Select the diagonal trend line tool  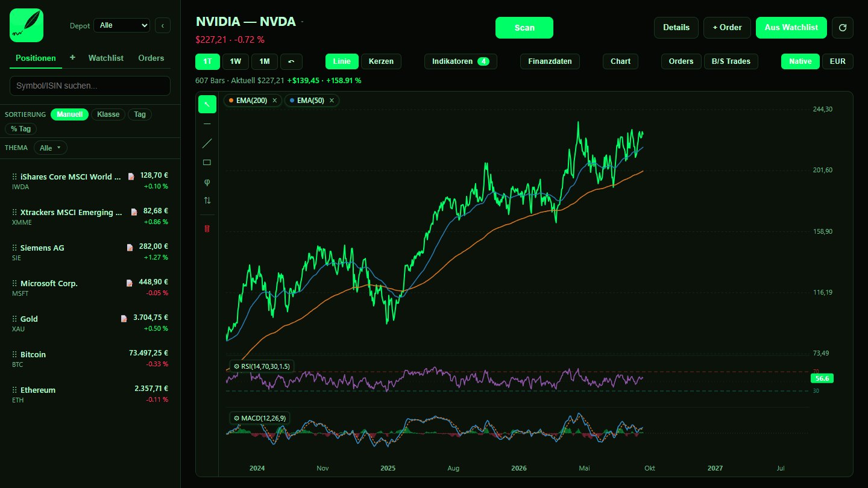click(207, 143)
